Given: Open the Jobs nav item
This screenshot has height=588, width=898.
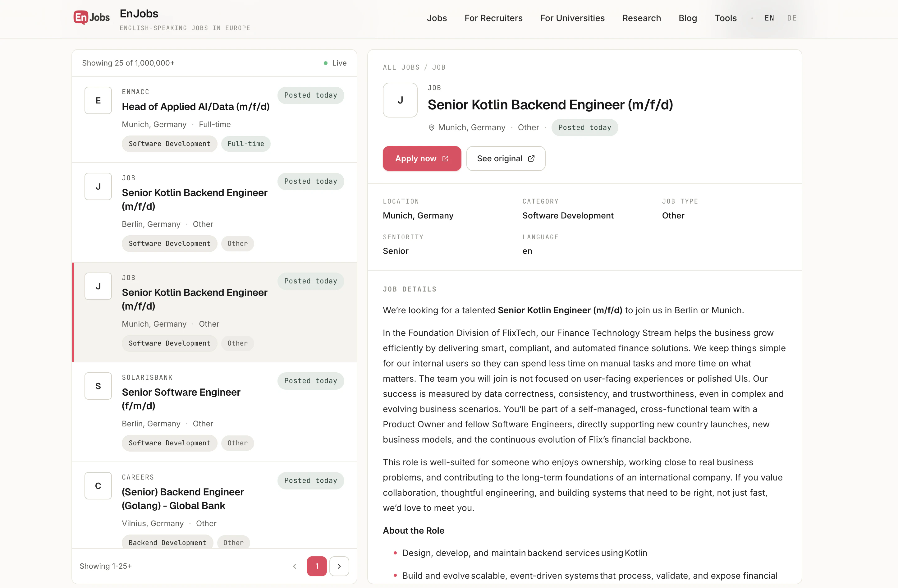Looking at the screenshot, I should tap(437, 18).
